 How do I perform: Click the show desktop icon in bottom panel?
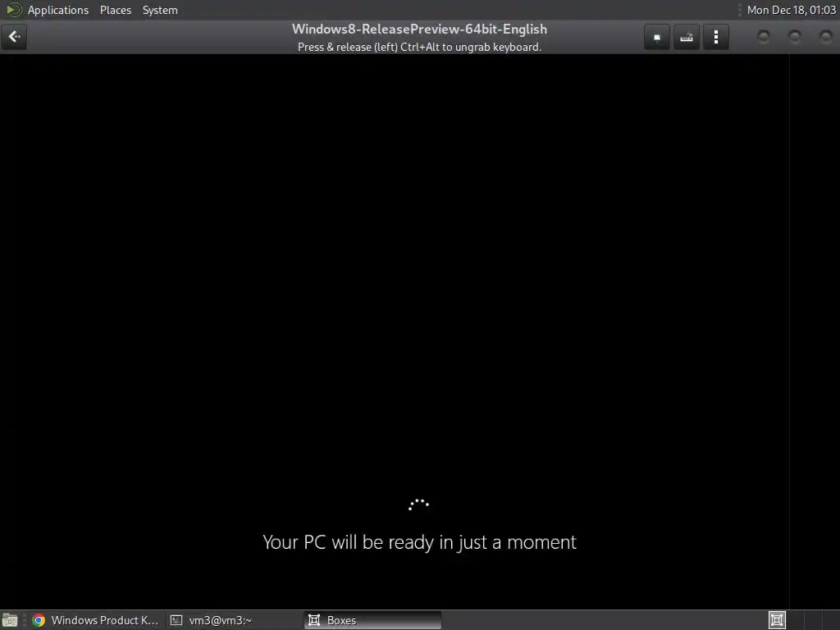(10, 620)
